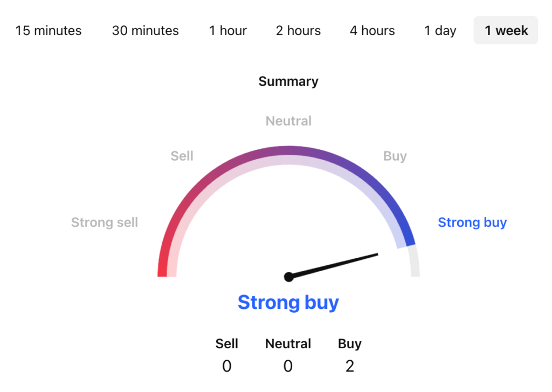
Task: Click the large blue Strong buy result text
Action: point(288,302)
